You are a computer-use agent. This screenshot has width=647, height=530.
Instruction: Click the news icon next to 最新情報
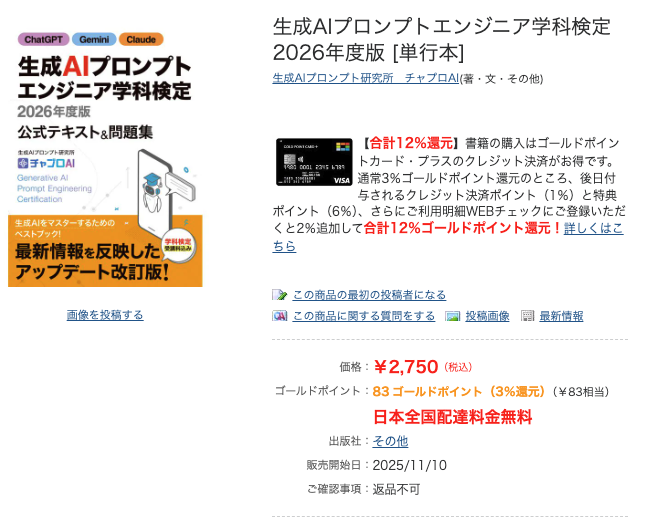(x=527, y=316)
